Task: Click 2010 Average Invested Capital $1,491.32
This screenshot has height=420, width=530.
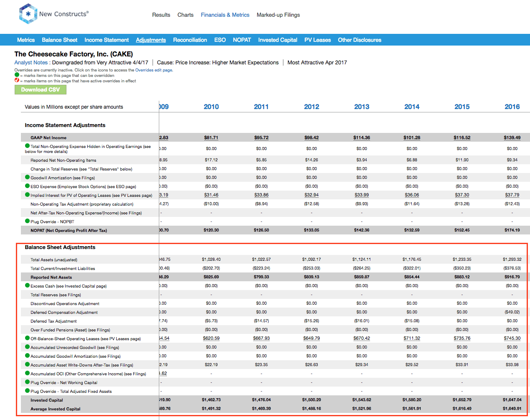Action: coord(211,408)
